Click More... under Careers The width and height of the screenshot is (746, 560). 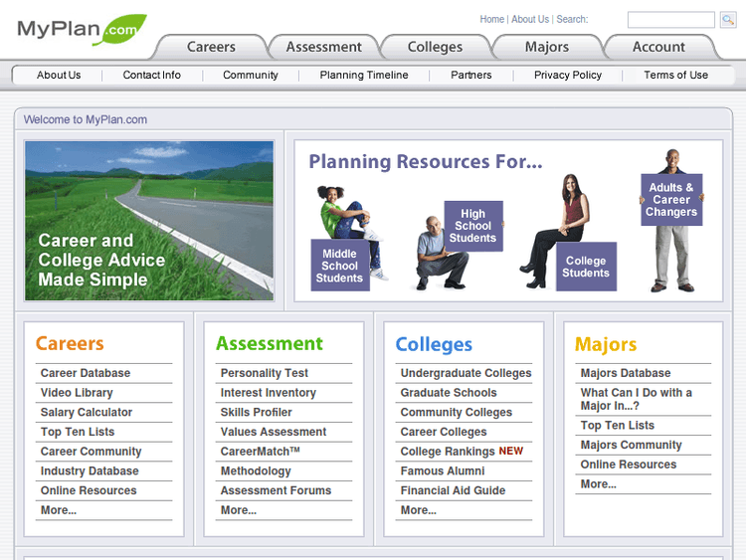pyautogui.click(x=58, y=510)
